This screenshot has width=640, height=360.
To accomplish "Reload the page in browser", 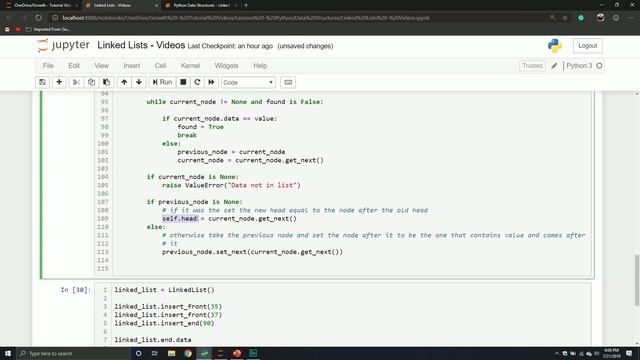I will click(38, 18).
